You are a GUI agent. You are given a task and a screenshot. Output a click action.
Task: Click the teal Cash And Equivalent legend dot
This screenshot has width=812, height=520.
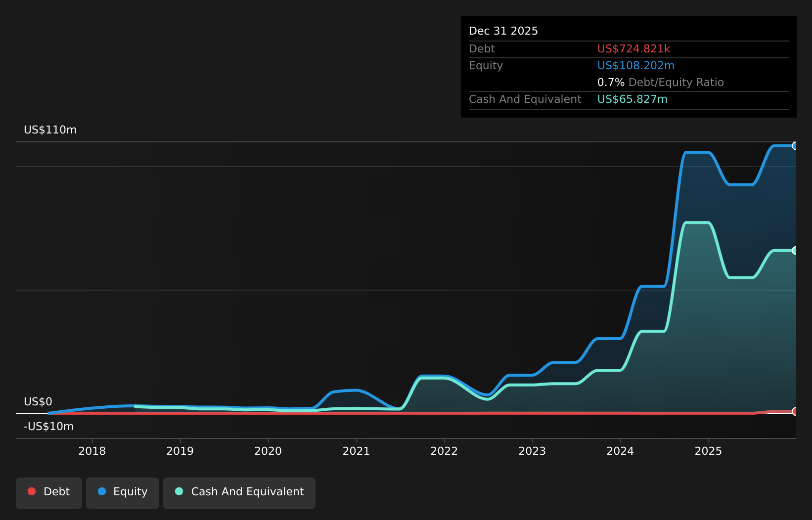pos(179,491)
